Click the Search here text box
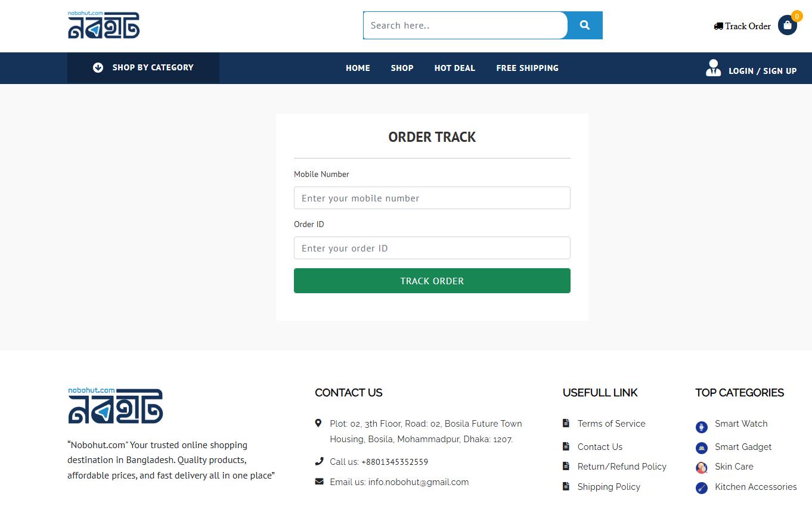This screenshot has width=812, height=528. [465, 26]
